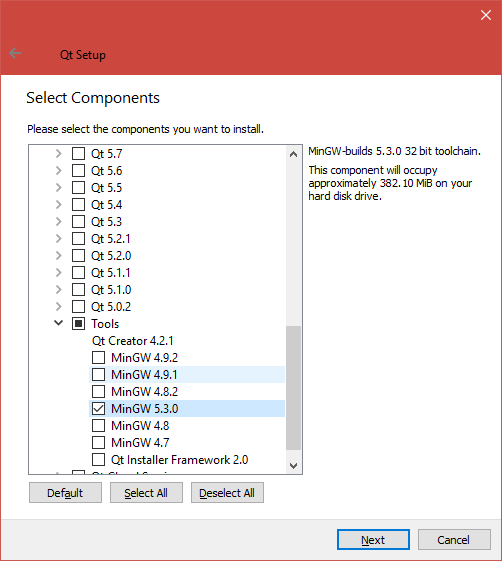Image resolution: width=502 pixels, height=561 pixels.
Task: Close the Qt Setup window
Action: pyautogui.click(x=486, y=15)
